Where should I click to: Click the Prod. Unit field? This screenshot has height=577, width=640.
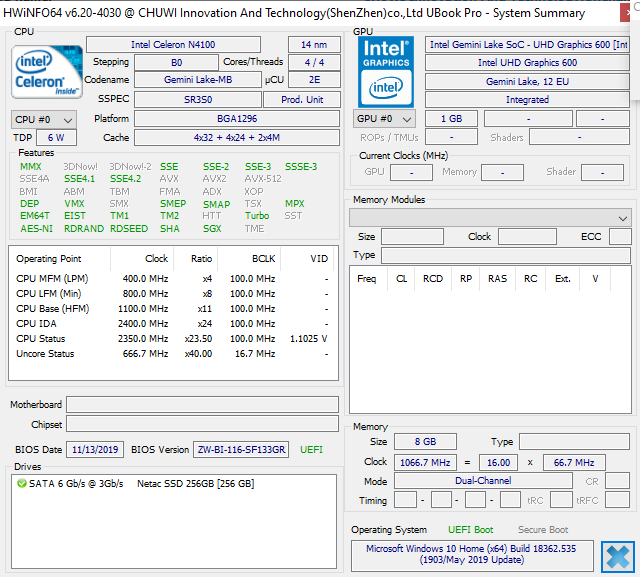pyautogui.click(x=302, y=100)
